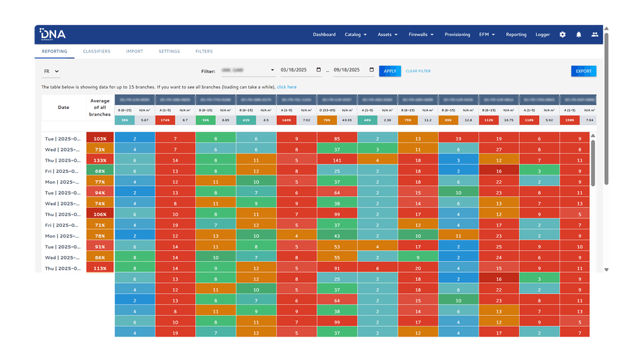This screenshot has height=363, width=644.
Task: Switch to the Classifiers tab
Action: point(97,51)
